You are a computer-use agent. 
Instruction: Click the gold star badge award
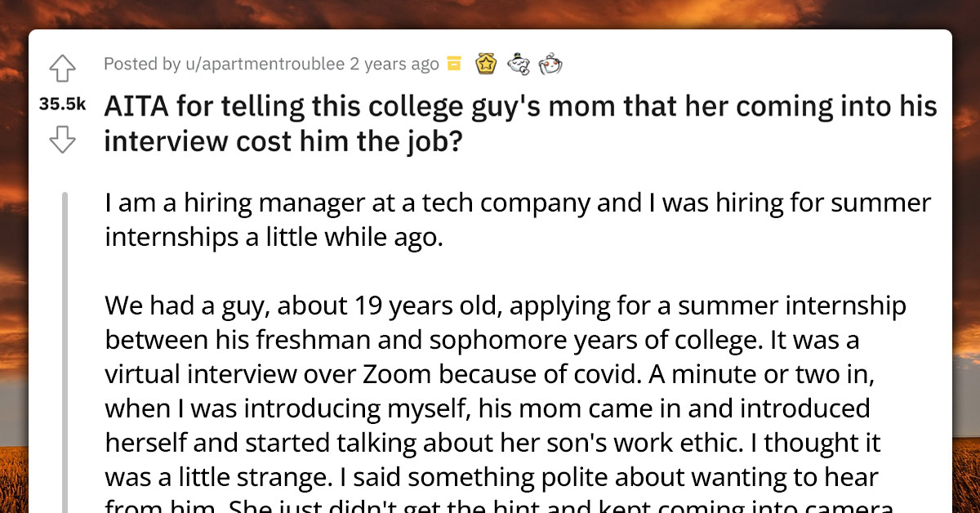pos(486,63)
